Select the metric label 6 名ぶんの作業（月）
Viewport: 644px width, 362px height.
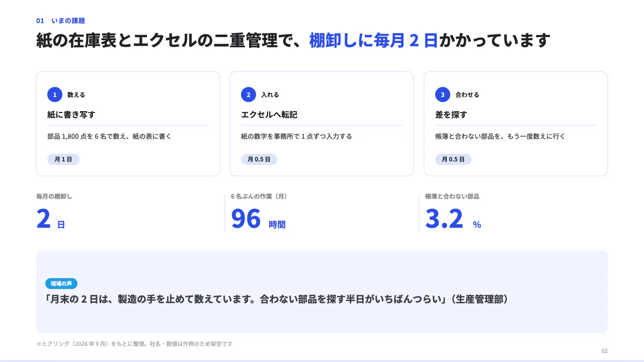pos(259,197)
